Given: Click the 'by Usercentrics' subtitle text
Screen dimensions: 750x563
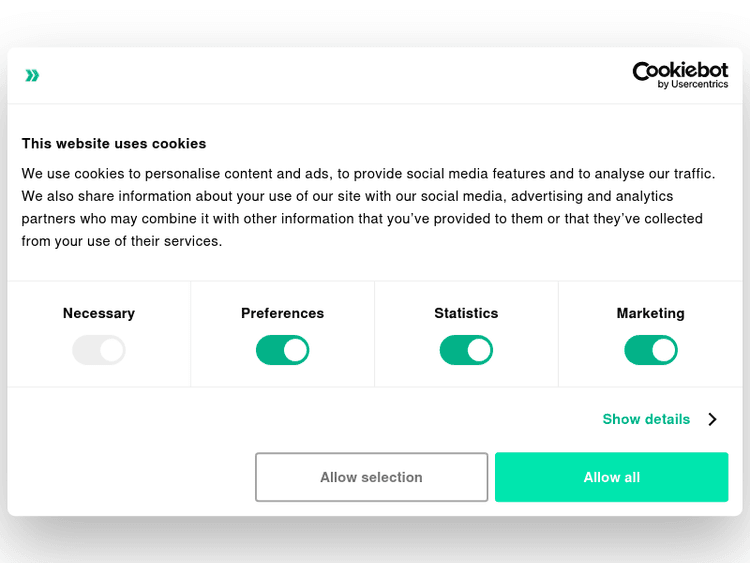Looking at the screenshot, I should pos(692,85).
